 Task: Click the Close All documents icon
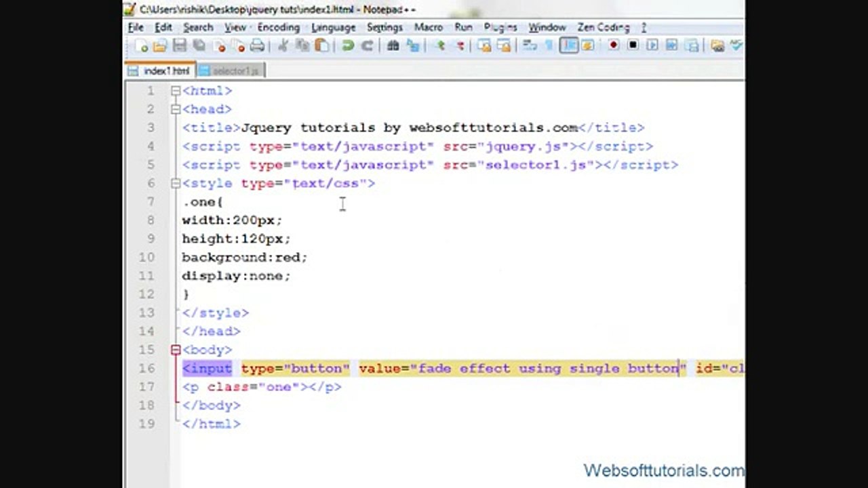pyautogui.click(x=239, y=46)
